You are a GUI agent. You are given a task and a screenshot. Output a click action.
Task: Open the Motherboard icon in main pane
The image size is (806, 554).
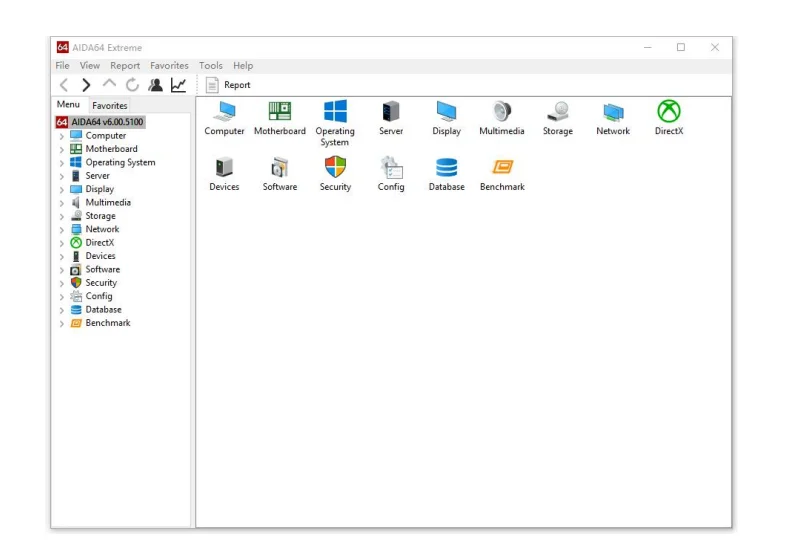point(280,111)
